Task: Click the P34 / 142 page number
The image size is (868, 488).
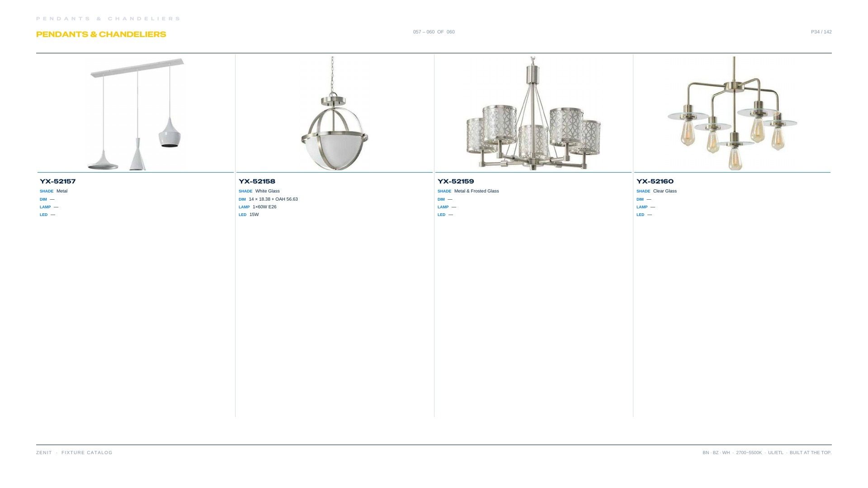Action: (821, 32)
